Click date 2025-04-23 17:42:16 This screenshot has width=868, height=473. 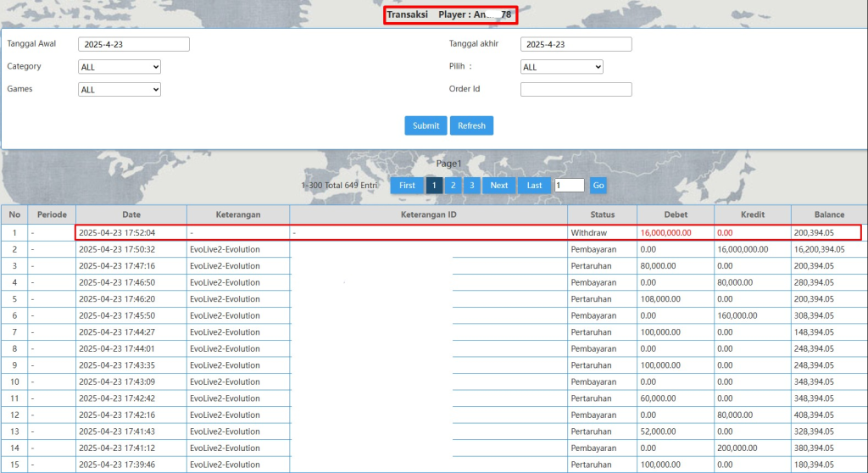(117, 415)
